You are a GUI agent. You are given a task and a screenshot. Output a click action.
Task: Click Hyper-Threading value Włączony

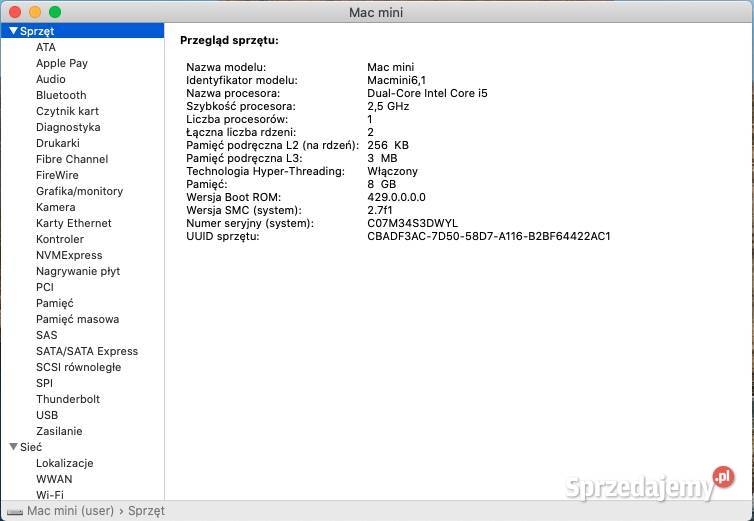[x=392, y=171]
